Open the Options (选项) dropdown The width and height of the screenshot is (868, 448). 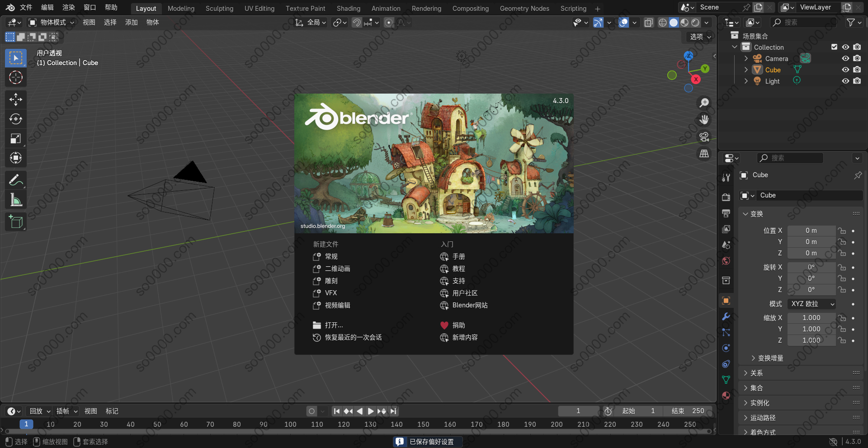point(700,37)
